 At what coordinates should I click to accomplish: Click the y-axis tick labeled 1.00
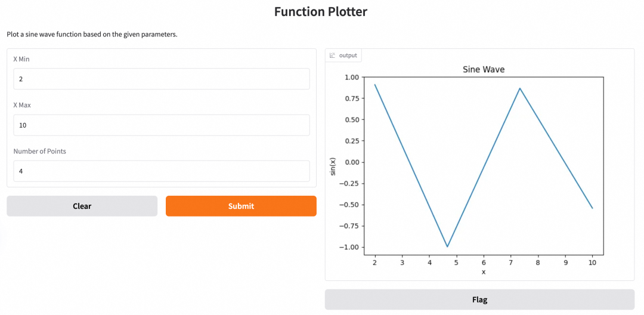[352, 77]
